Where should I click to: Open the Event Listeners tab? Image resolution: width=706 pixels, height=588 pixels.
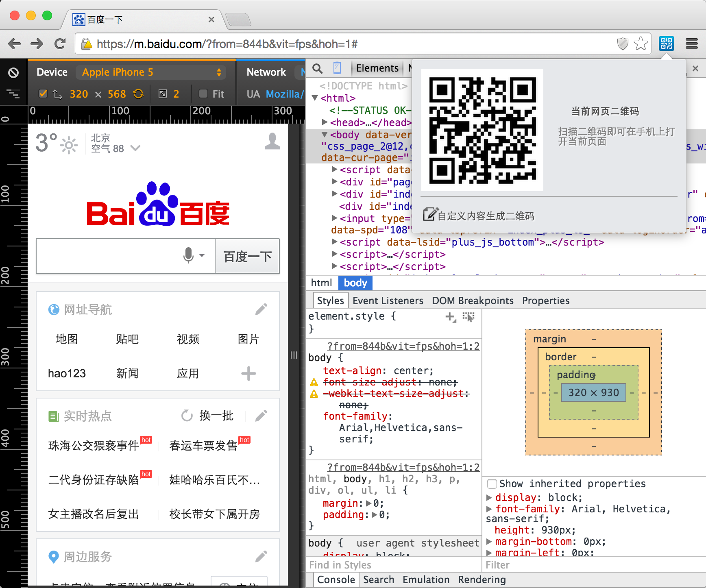388,301
